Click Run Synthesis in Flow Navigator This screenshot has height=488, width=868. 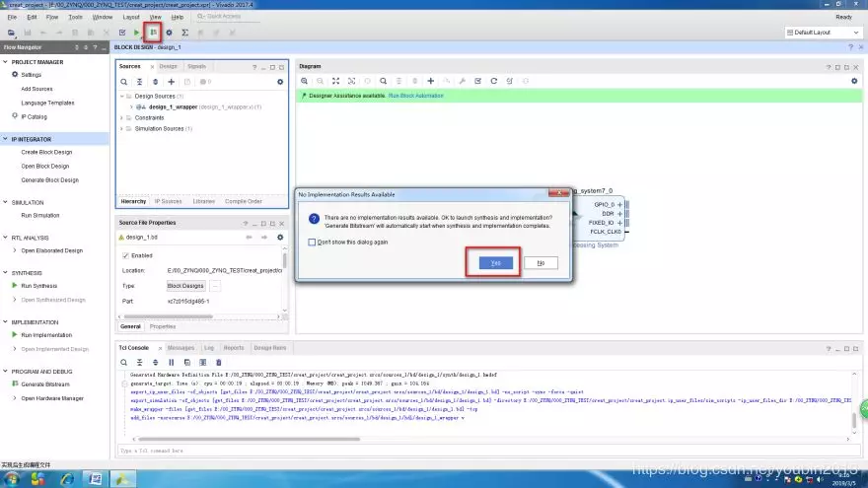tap(39, 286)
